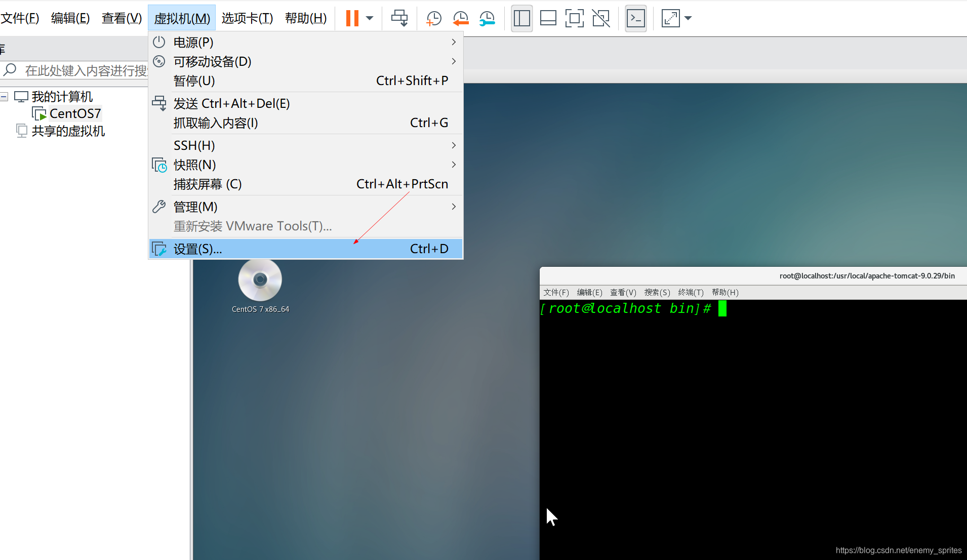Open terminal 搜索(S) menu
Image resolution: width=967 pixels, height=560 pixels.
pyautogui.click(x=657, y=292)
